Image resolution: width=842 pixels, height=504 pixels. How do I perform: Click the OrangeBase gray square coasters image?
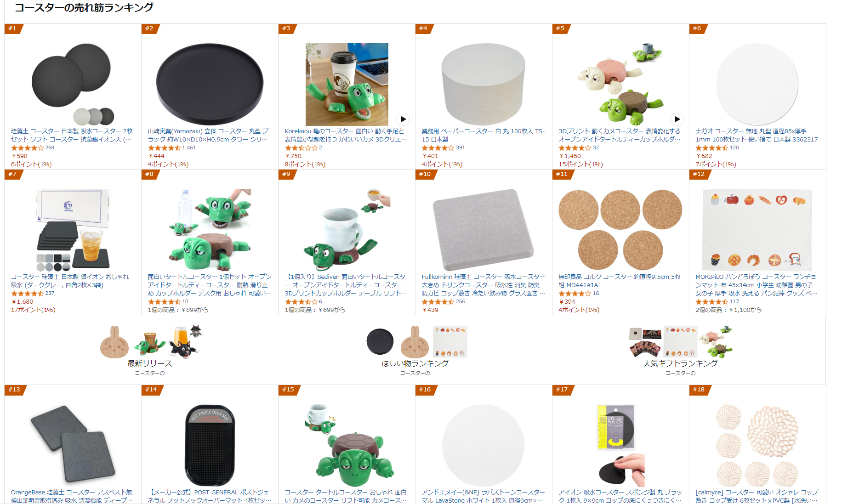pos(73,445)
